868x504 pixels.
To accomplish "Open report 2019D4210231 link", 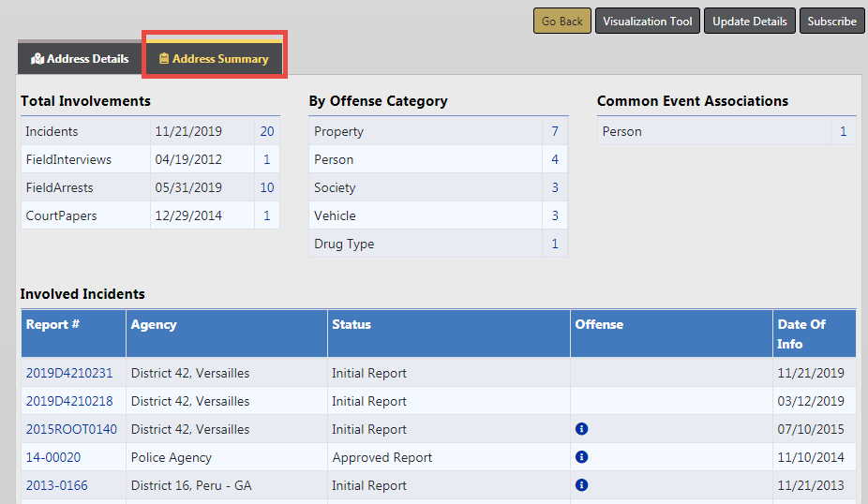I will click(69, 373).
